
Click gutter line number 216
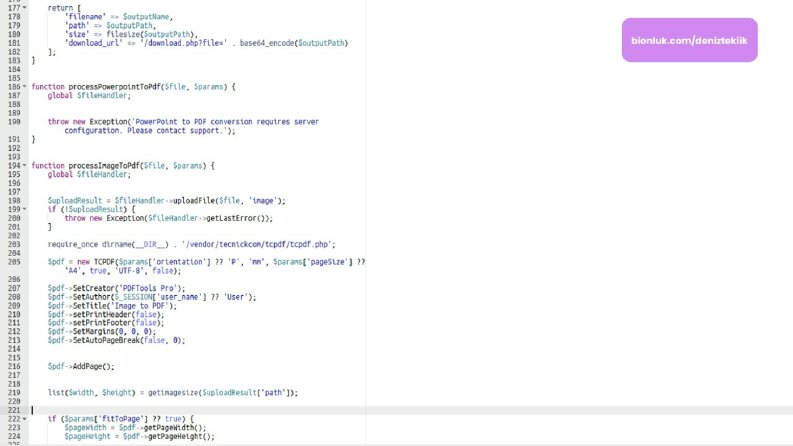click(14, 367)
